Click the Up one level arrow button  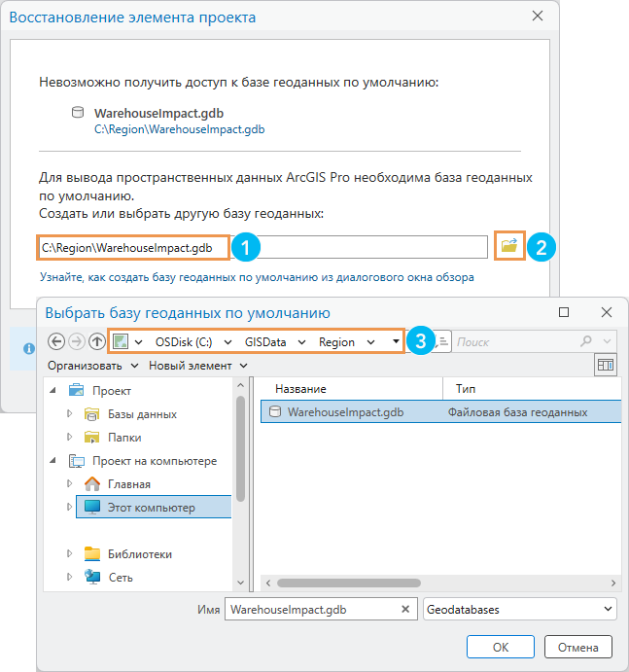[96, 341]
